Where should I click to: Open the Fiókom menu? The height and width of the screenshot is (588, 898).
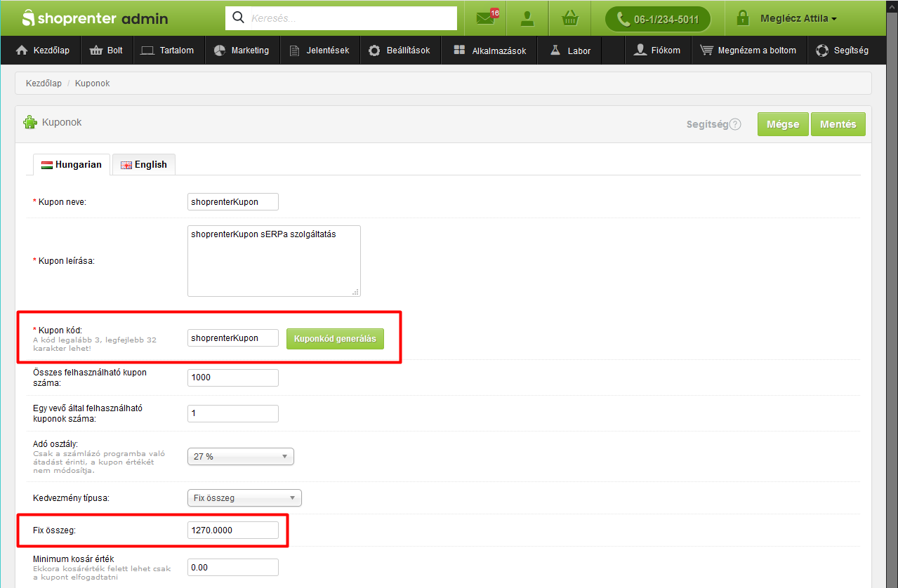tap(657, 50)
